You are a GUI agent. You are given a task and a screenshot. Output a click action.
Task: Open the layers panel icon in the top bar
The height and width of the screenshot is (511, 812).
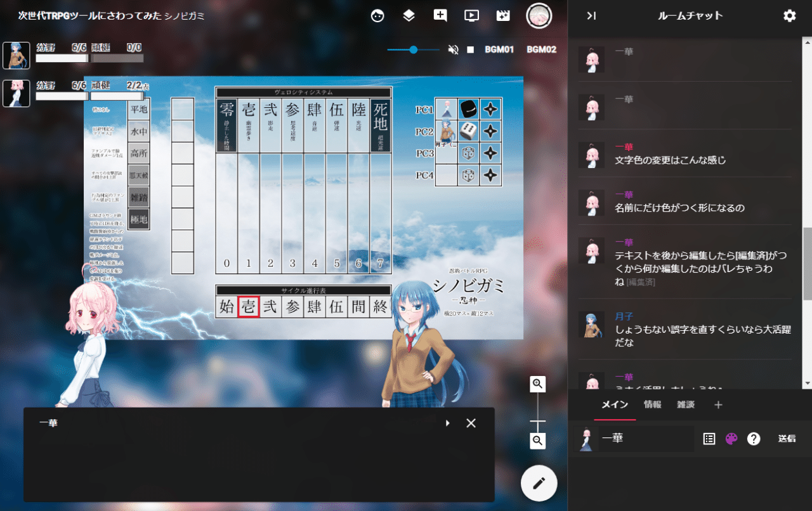[x=409, y=16]
